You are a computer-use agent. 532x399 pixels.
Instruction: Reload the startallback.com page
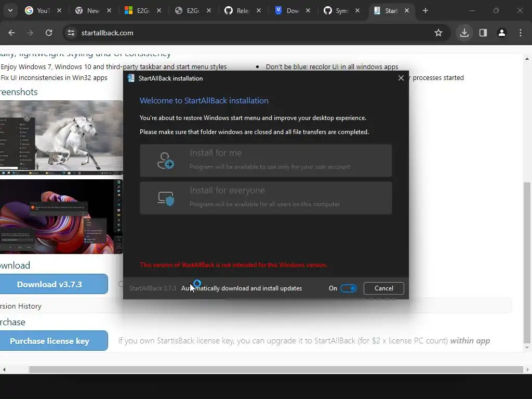tap(49, 33)
